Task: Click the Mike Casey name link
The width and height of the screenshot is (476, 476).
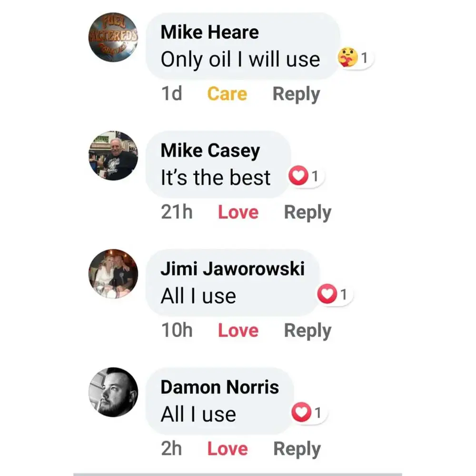Action: (210, 150)
